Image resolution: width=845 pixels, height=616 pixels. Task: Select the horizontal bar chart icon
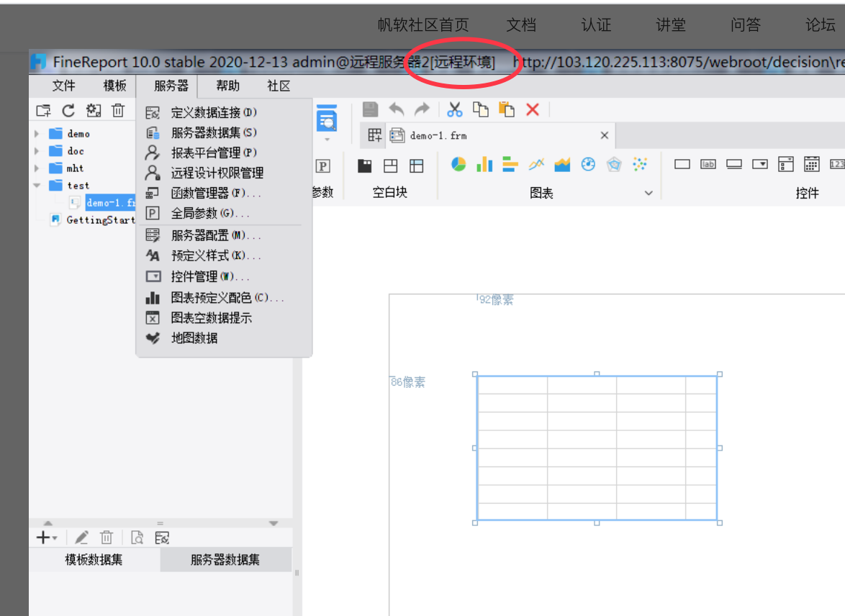point(510,164)
